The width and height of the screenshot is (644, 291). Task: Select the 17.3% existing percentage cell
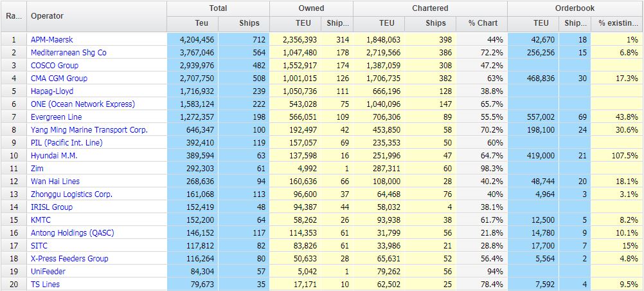(x=617, y=78)
